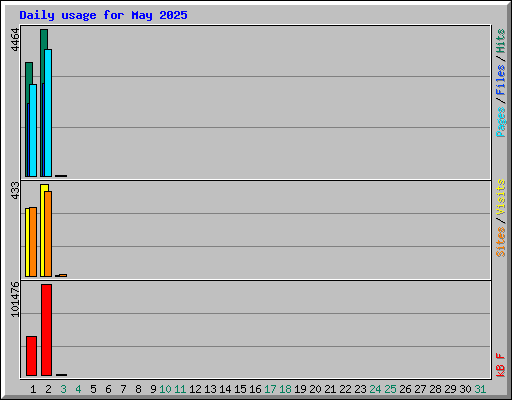Click day 14 on the x-axis
Viewport: 512px width, 400px height.
click(225, 389)
